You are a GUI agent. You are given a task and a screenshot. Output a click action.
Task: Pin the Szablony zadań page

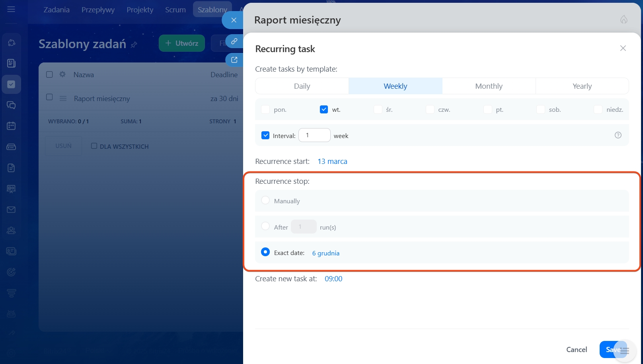pyautogui.click(x=134, y=45)
